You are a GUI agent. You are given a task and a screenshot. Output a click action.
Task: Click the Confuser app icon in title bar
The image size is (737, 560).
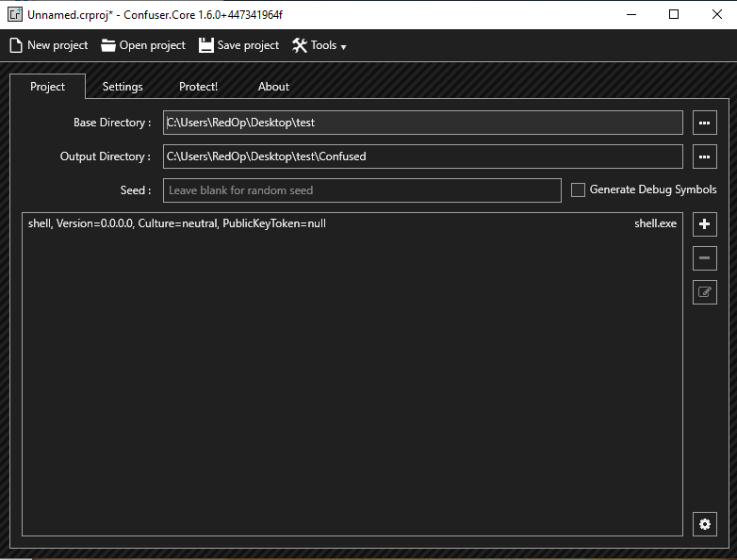pos(15,14)
